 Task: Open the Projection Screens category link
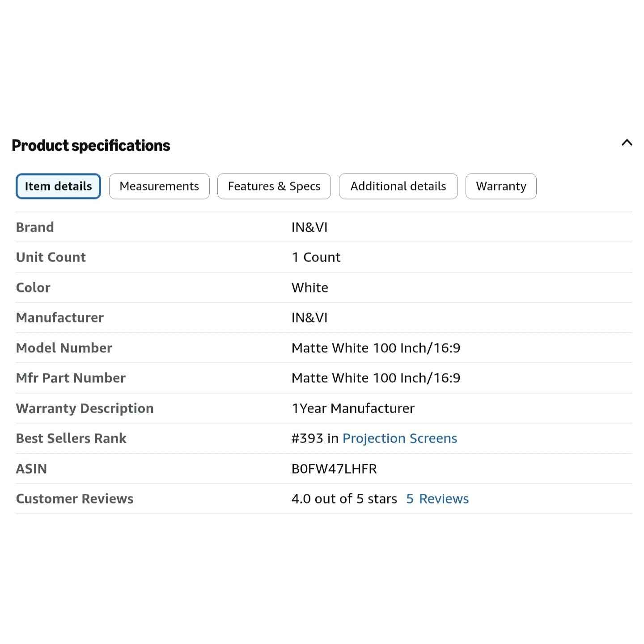(400, 438)
